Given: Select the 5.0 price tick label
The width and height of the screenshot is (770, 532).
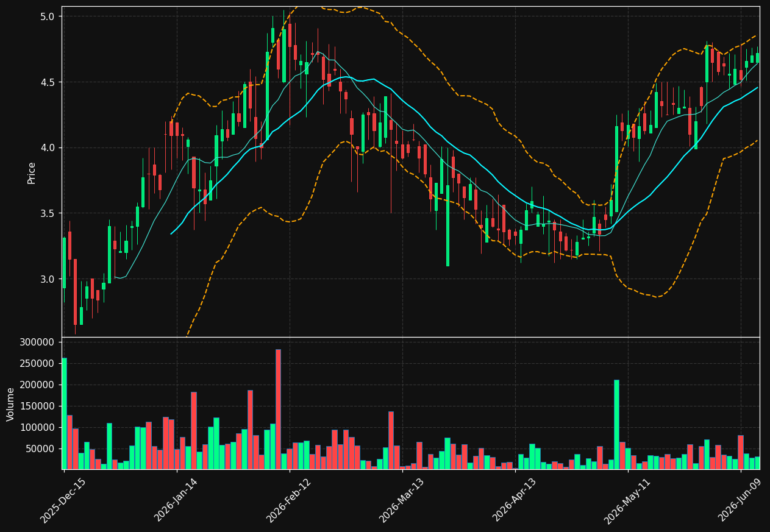Looking at the screenshot, I should point(48,16).
